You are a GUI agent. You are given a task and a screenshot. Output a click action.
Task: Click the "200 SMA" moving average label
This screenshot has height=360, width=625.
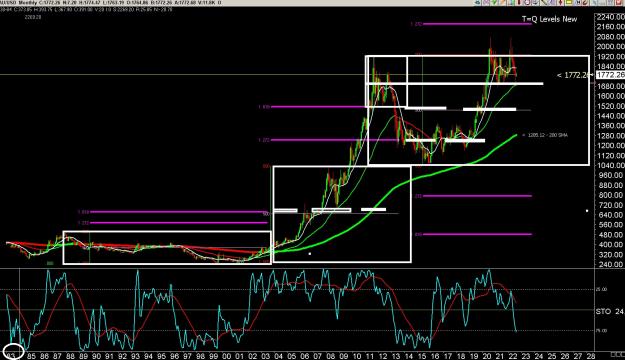559,135
